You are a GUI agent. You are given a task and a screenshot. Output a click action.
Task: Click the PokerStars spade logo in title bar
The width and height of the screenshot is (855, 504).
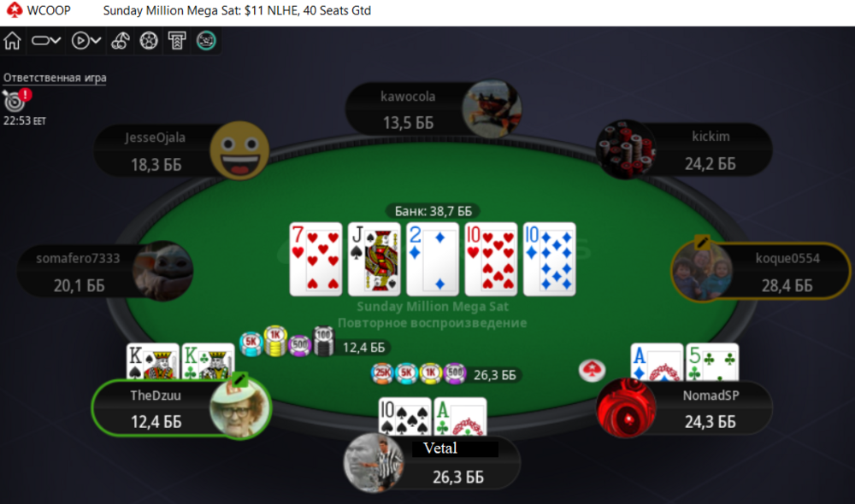pyautogui.click(x=15, y=9)
